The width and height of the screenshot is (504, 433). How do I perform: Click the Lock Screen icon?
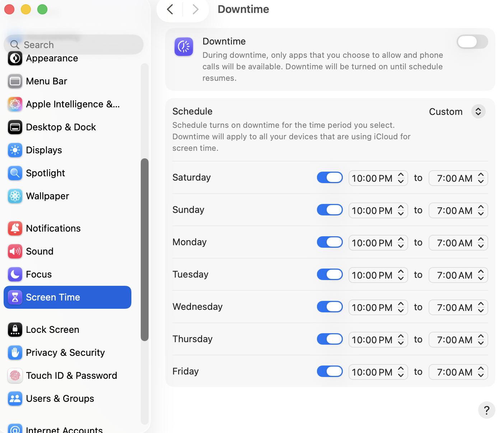coord(15,330)
